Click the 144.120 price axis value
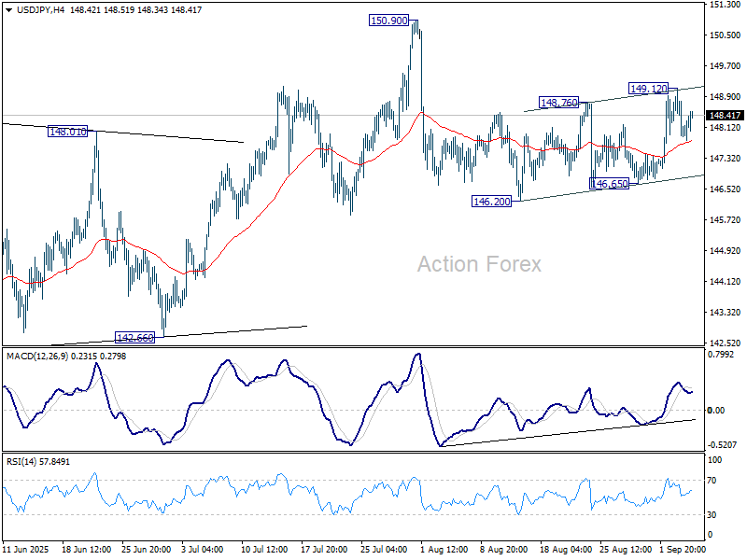 coord(726,282)
